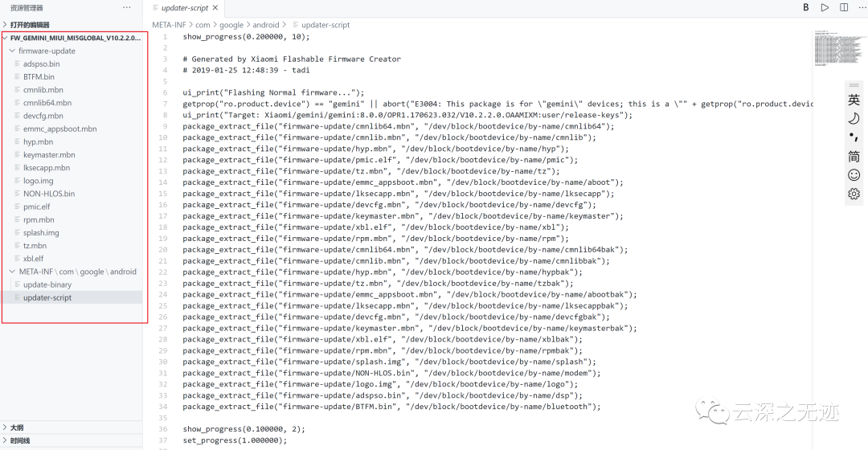
Task: Click META-INF in the breadcrumb
Action: pos(169,25)
